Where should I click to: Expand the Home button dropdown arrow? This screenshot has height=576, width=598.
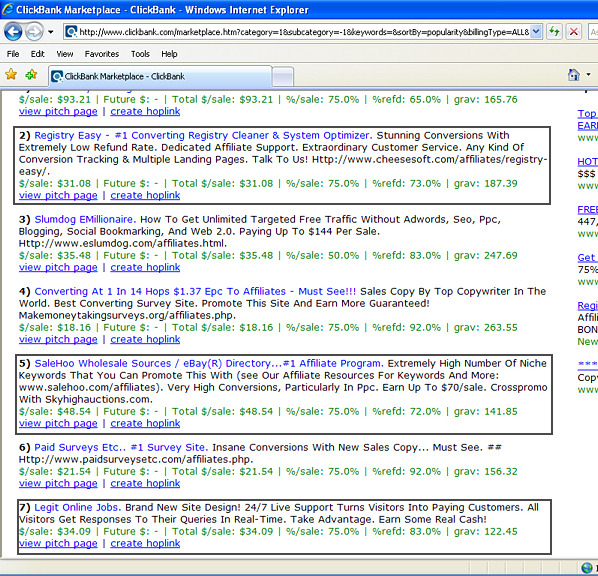(x=588, y=74)
